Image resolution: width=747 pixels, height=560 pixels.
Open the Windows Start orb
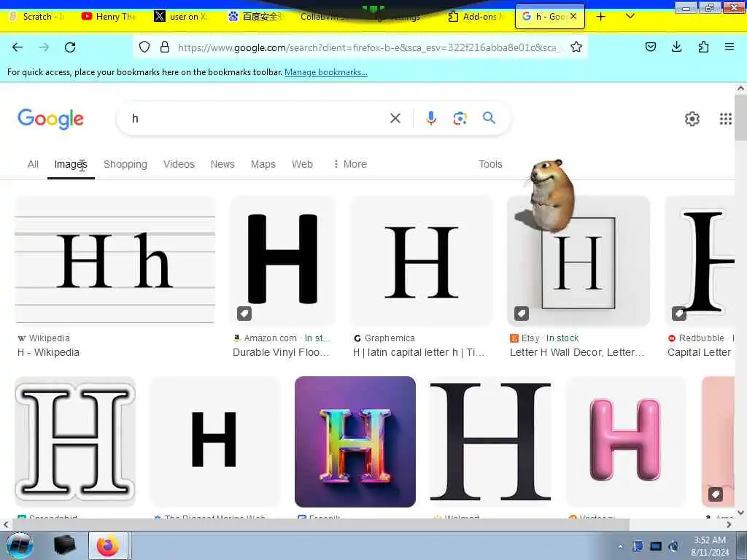tap(19, 545)
